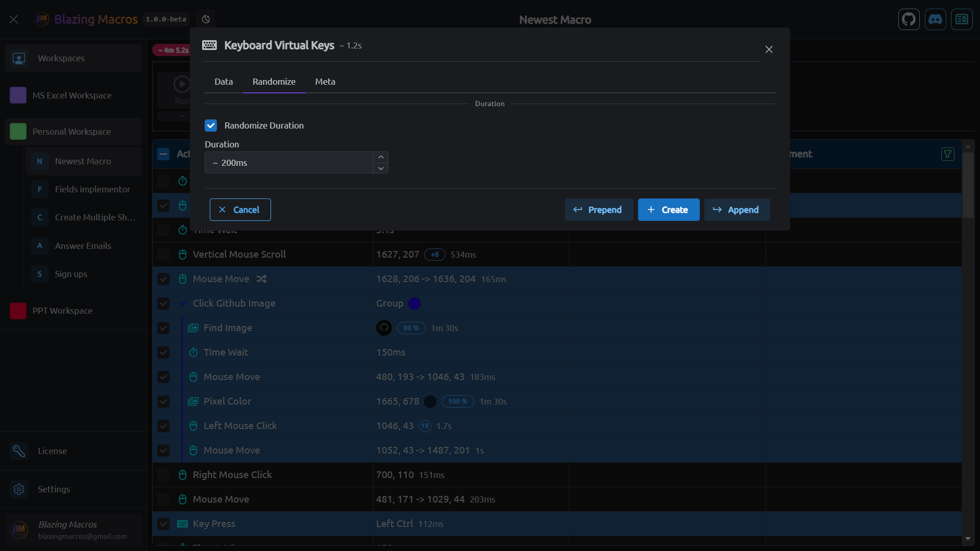
Task: Click the purple MS Excel Workspace icon
Action: coord(18,95)
